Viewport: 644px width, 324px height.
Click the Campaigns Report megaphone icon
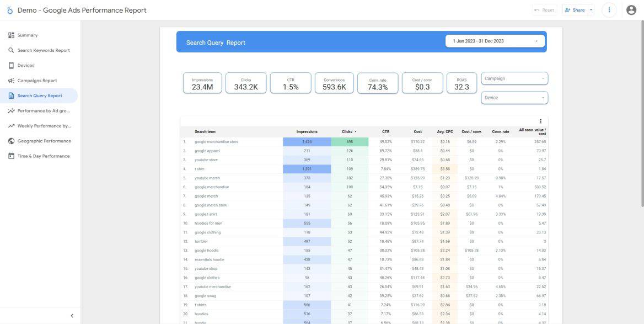click(12, 80)
